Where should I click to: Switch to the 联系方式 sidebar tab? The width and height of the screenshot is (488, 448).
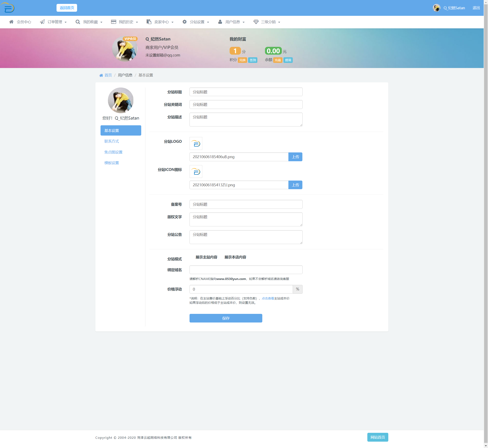[x=112, y=141]
